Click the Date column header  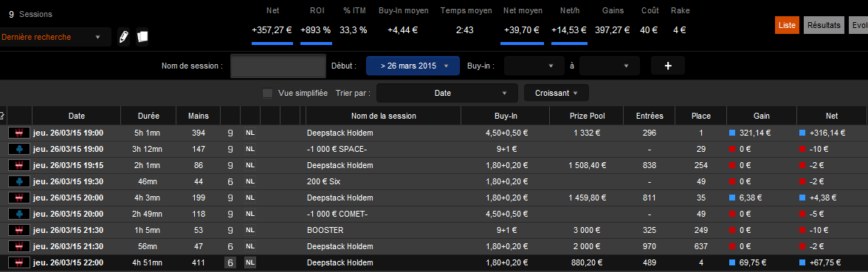pos(77,116)
